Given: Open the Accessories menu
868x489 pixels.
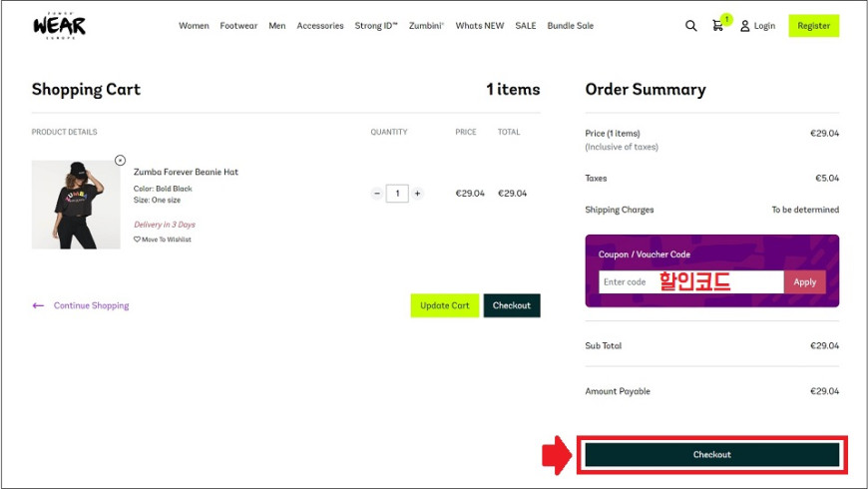Looking at the screenshot, I should pyautogui.click(x=320, y=26).
